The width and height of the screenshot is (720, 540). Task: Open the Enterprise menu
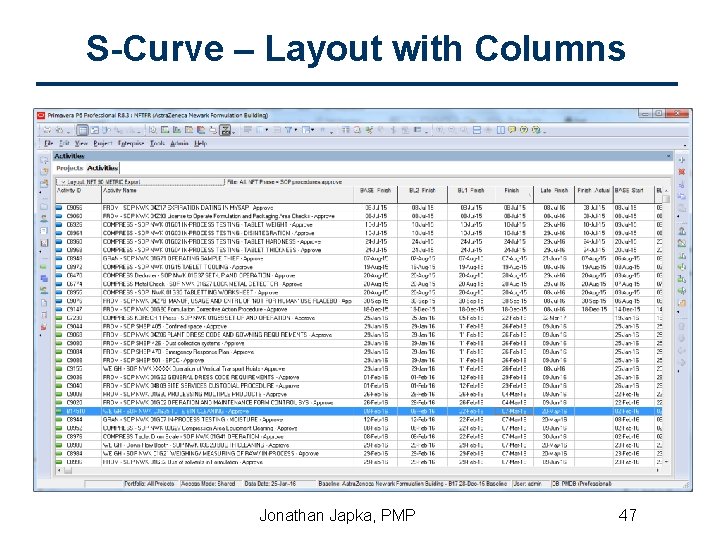[x=131, y=143]
